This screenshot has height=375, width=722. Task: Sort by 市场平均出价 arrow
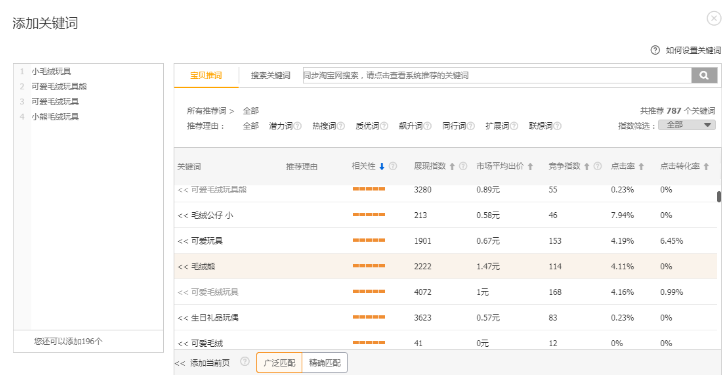coord(530,166)
